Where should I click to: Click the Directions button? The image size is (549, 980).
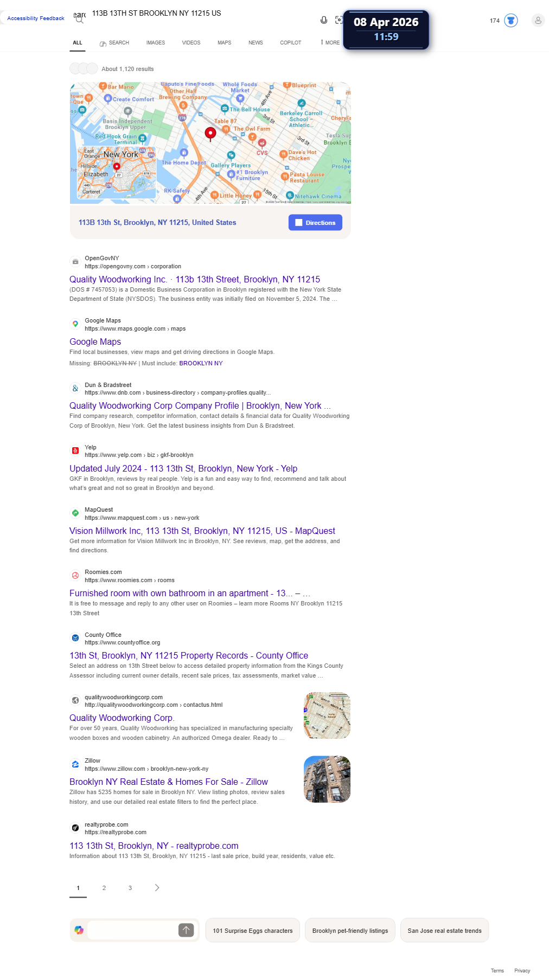[x=315, y=223]
